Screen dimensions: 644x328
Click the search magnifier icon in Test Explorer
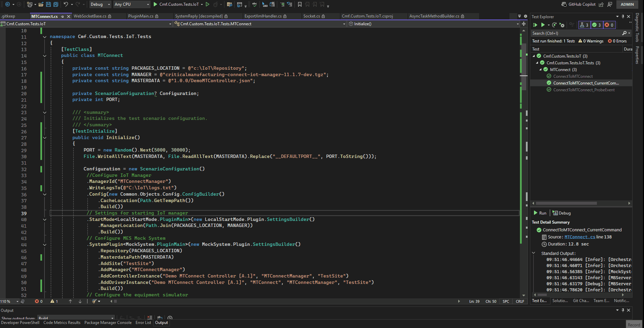pyautogui.click(x=624, y=33)
